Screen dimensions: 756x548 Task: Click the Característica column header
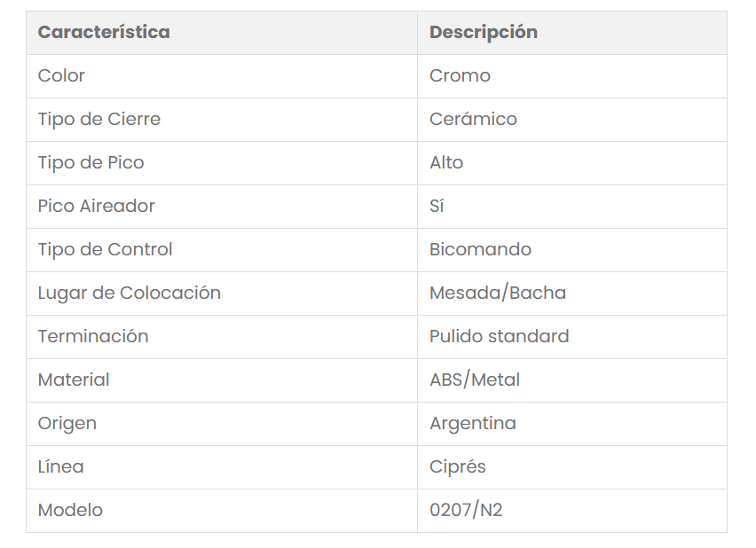tap(104, 32)
